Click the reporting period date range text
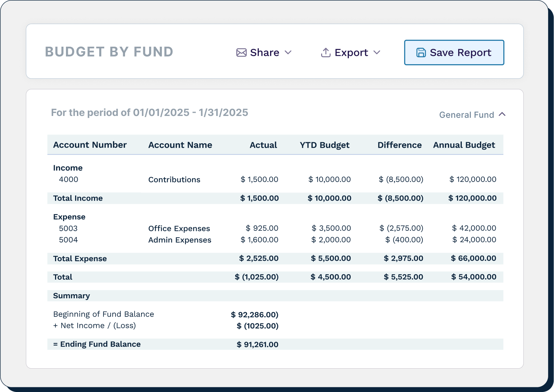 coord(149,112)
